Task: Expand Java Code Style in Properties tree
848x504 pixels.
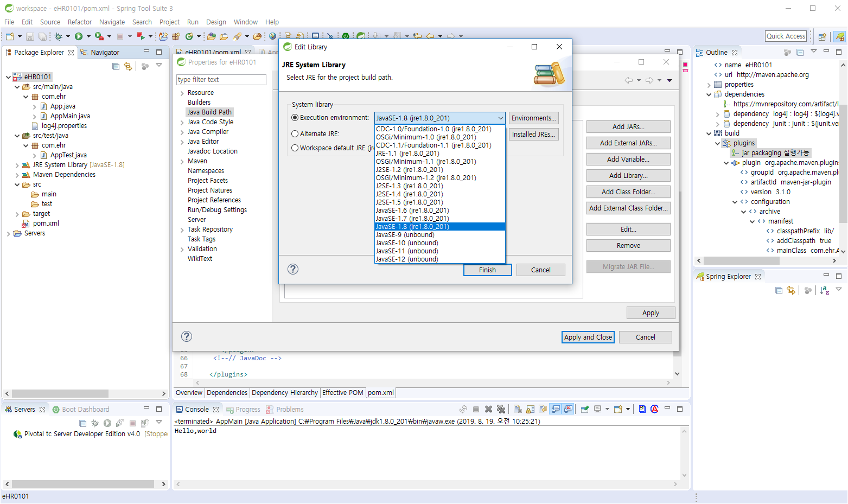Action: tap(182, 123)
